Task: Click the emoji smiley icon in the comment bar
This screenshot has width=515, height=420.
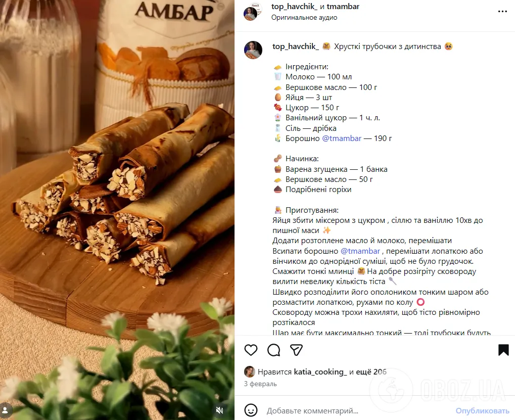Action: coord(251,410)
